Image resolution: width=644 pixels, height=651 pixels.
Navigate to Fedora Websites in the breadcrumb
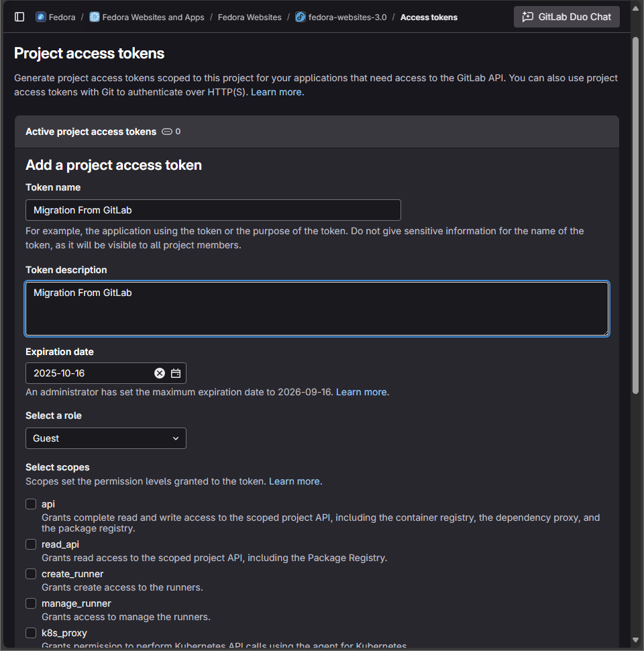(x=250, y=17)
